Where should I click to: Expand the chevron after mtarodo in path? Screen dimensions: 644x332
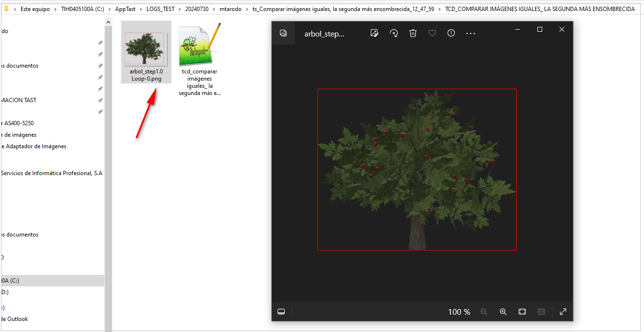click(x=248, y=9)
